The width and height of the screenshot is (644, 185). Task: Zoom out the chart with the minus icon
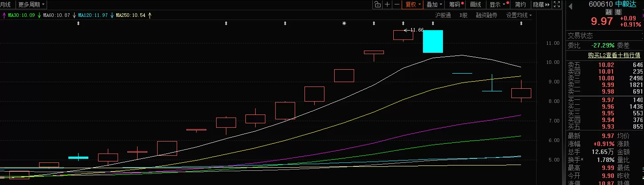pos(397,4)
